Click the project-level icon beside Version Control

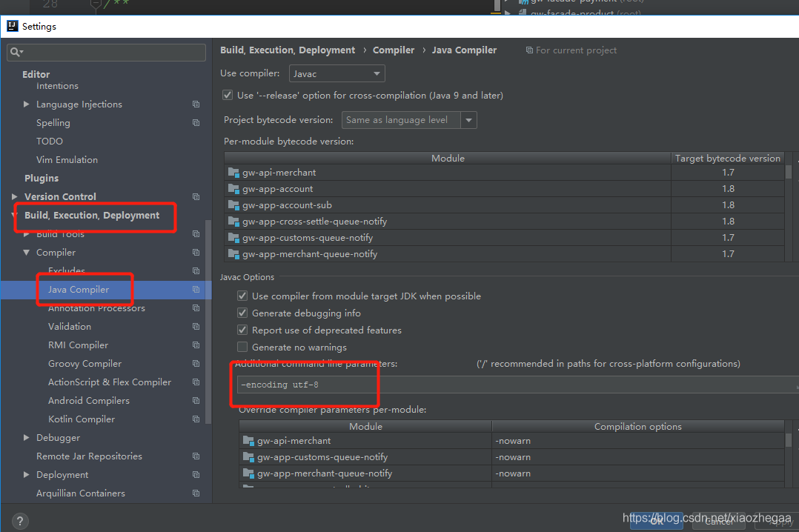(x=196, y=196)
